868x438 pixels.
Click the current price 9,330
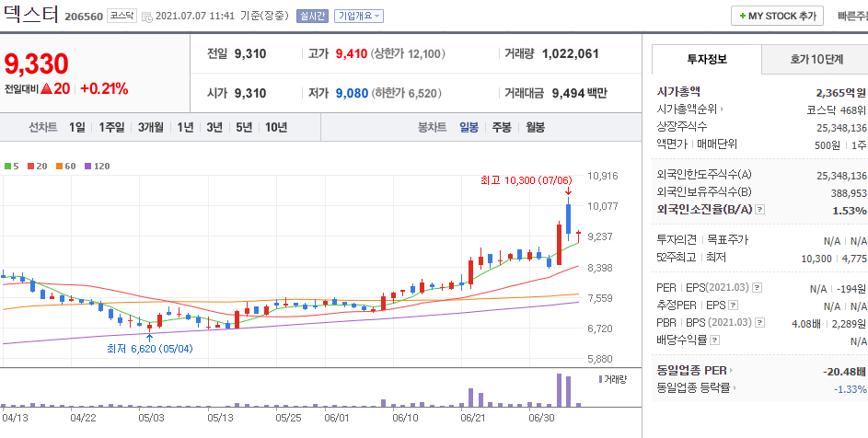pos(37,63)
